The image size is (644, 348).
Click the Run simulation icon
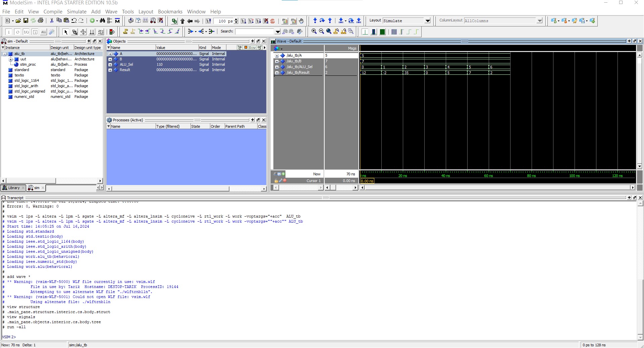(244, 21)
